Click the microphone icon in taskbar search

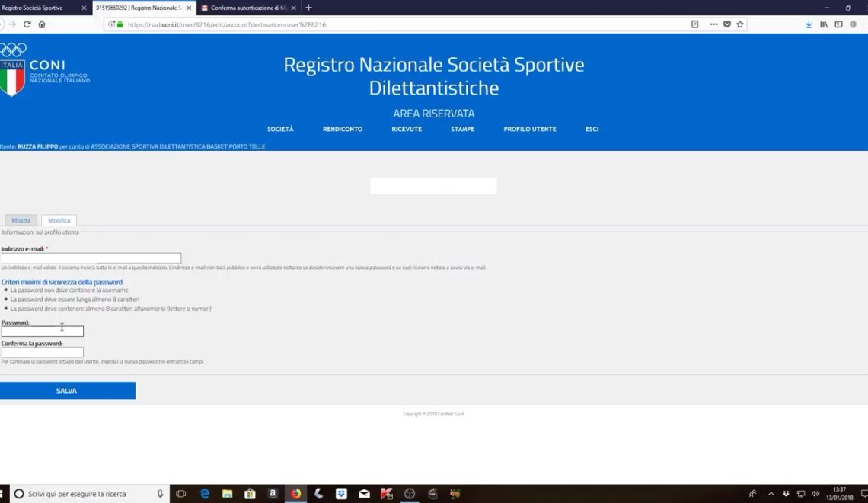(x=160, y=494)
